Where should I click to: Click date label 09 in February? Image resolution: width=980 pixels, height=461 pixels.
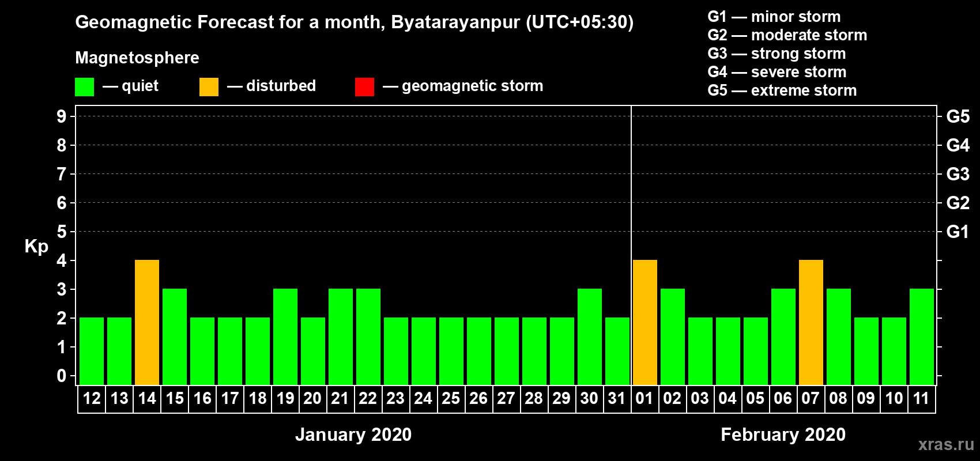point(866,398)
